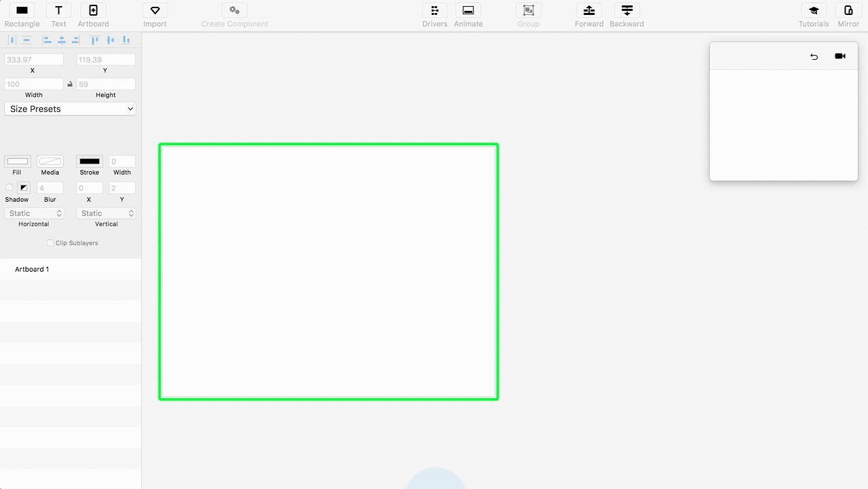
Task: Align layers to horizontal center
Action: 61,41
